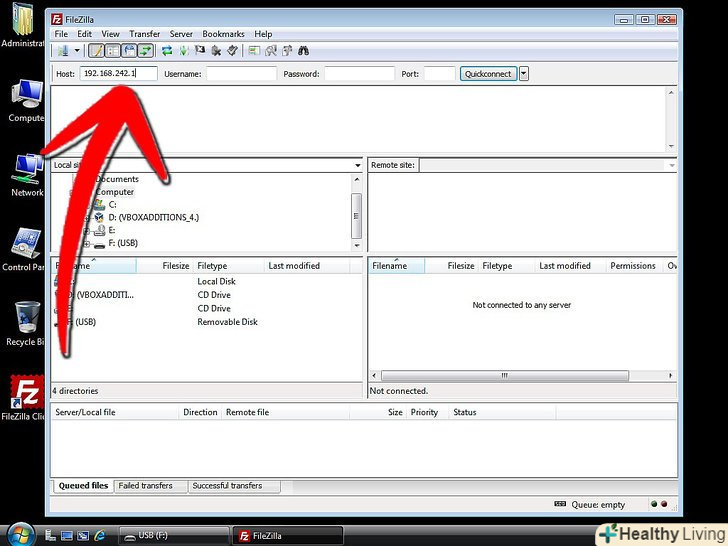Switch to the Failed transfers tab
Screen dimensions: 728x546
click(x=145, y=486)
